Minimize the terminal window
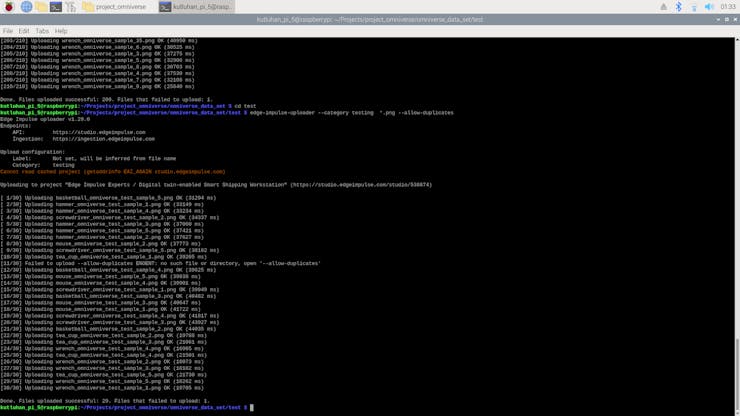This screenshot has height=416, width=740. point(718,19)
